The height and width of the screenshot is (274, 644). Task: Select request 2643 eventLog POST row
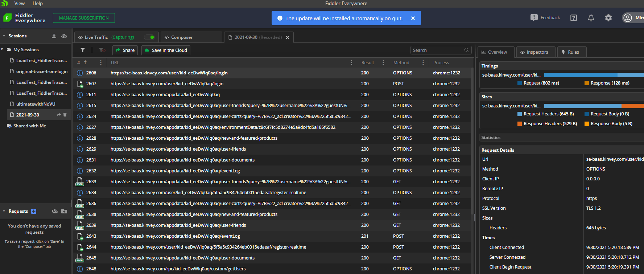point(273,236)
